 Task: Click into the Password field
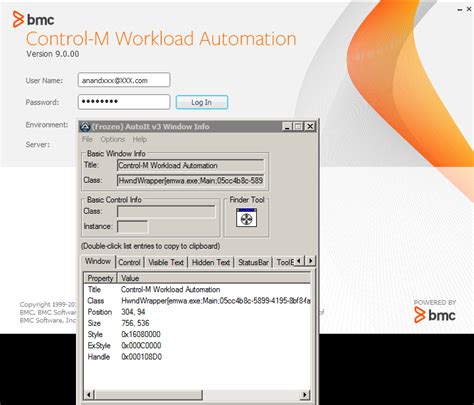(124, 102)
